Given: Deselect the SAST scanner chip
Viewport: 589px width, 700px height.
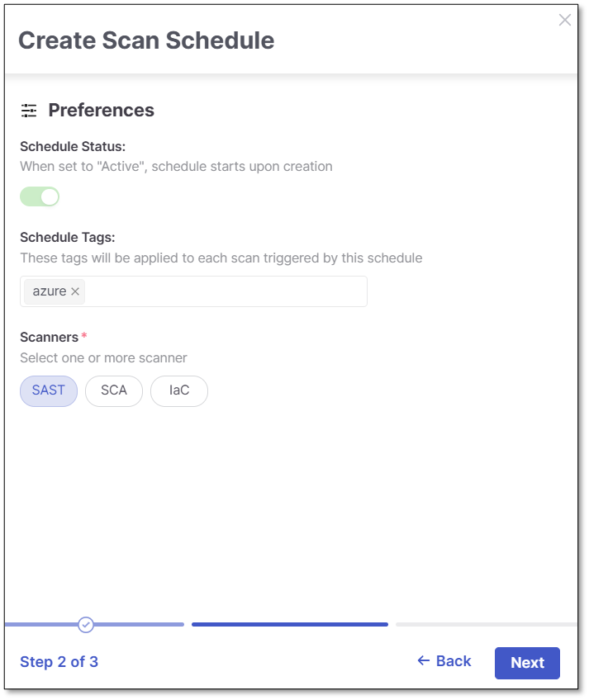Looking at the screenshot, I should [x=49, y=390].
